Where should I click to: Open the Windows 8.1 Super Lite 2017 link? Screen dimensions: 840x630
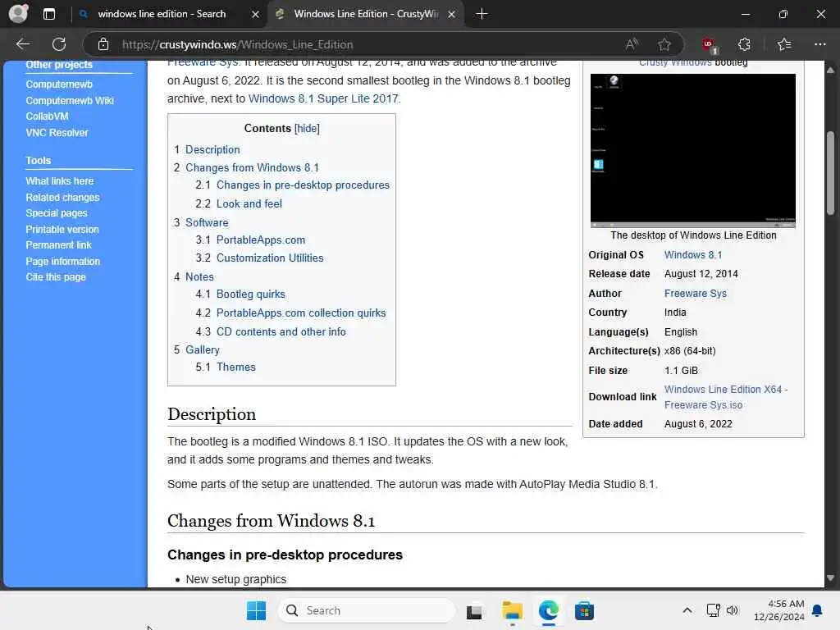[x=323, y=98]
